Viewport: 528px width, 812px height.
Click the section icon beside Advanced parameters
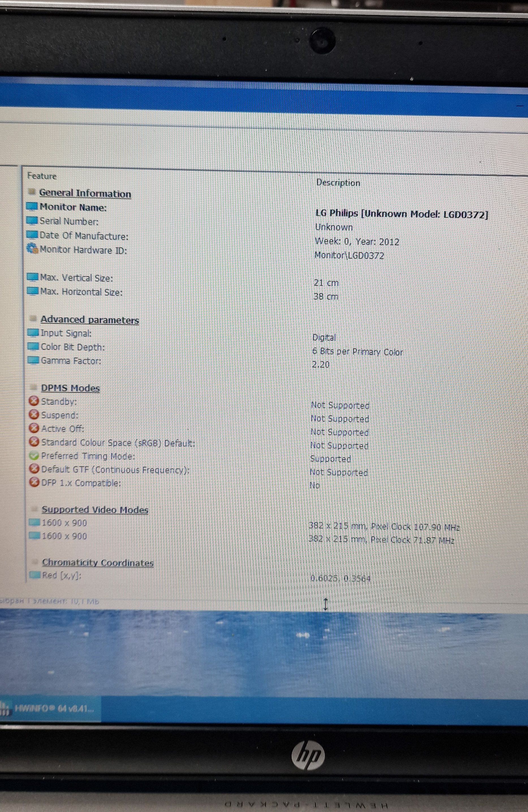33,319
